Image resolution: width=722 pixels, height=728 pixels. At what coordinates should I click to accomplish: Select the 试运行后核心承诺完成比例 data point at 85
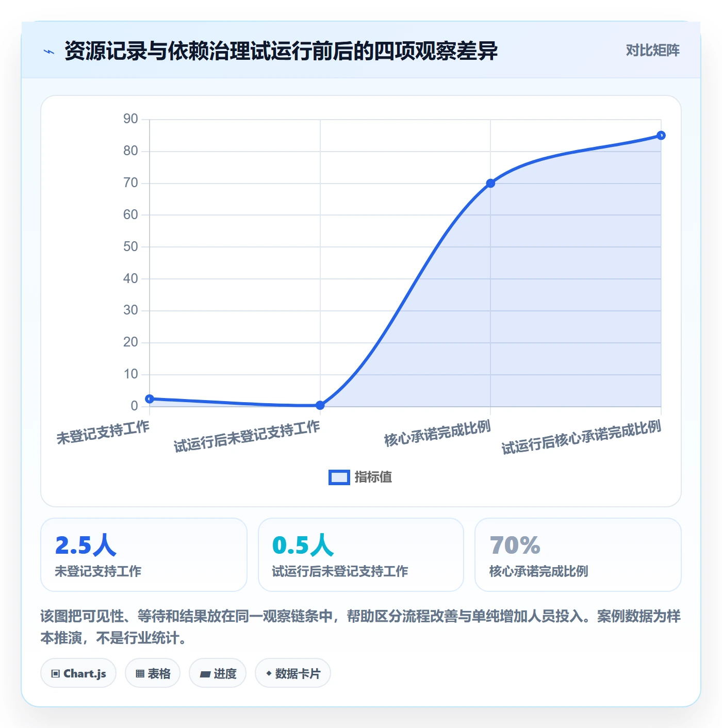[661, 136]
